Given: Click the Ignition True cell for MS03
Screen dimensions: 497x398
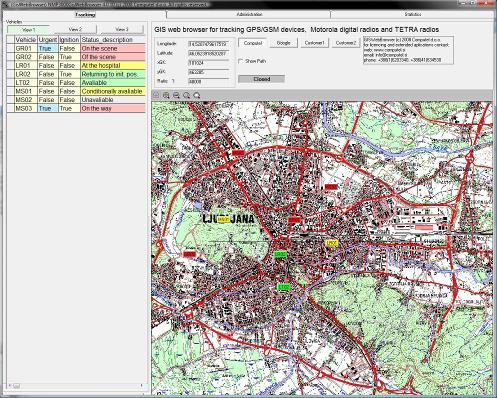Looking at the screenshot, I should tap(69, 108).
